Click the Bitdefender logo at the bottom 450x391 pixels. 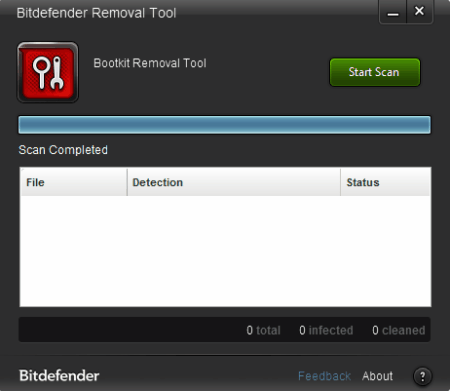click(59, 376)
